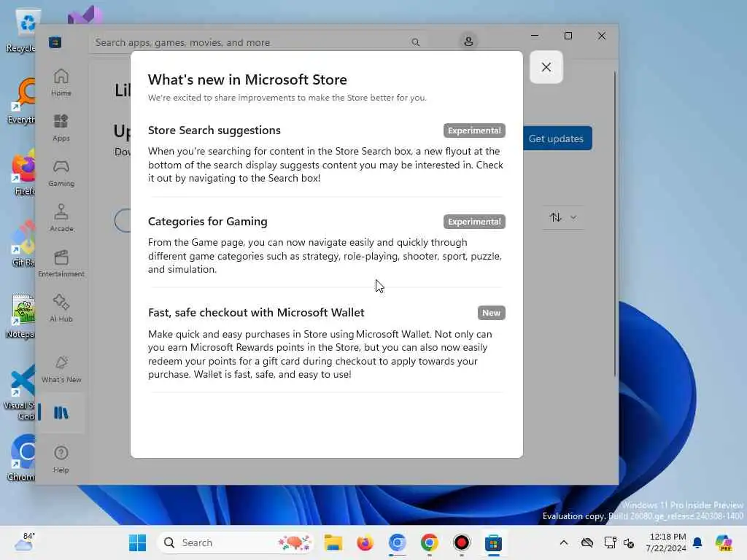
Task: Click the cloud sync tray icon
Action: click(x=587, y=542)
